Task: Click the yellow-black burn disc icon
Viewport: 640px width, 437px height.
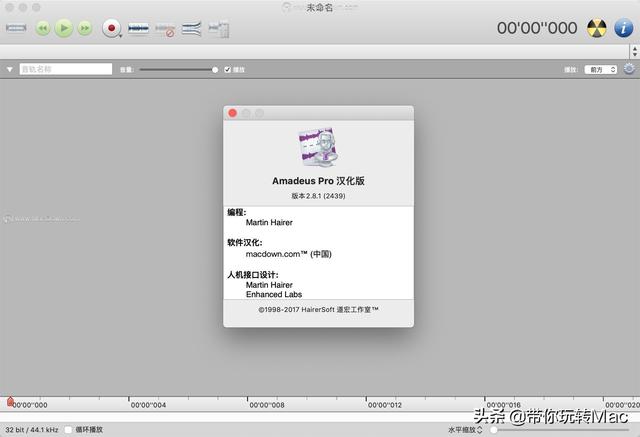Action: pos(596,28)
